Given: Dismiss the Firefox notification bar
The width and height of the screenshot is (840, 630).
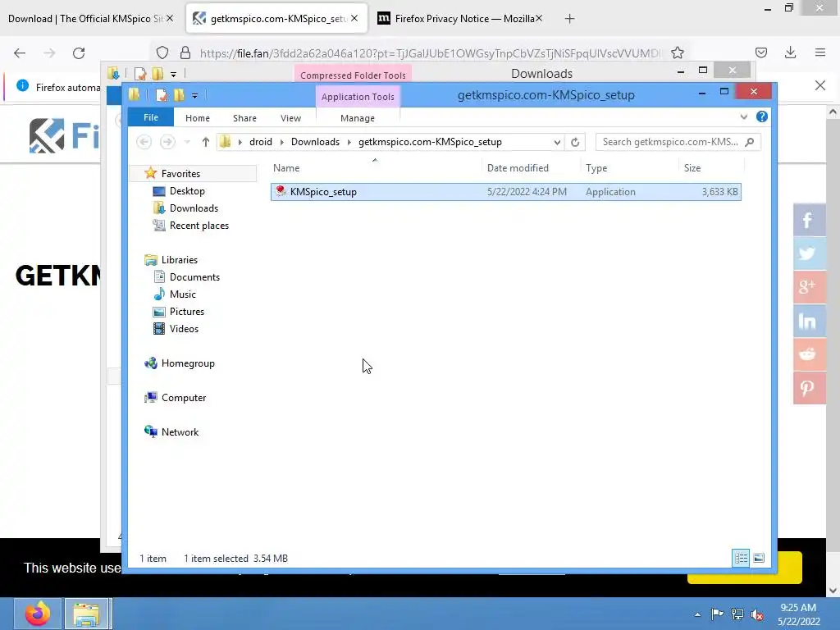Looking at the screenshot, I should point(820,85).
